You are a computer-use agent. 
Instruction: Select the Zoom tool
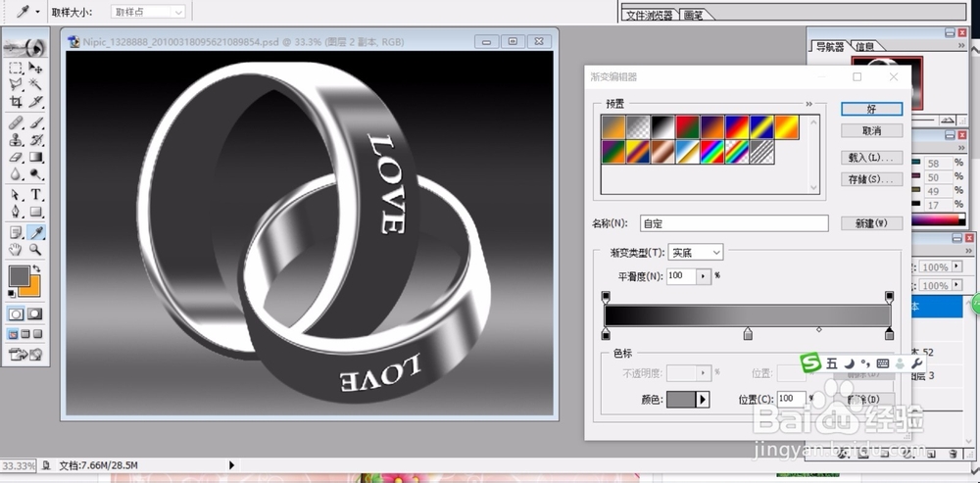click(35, 250)
